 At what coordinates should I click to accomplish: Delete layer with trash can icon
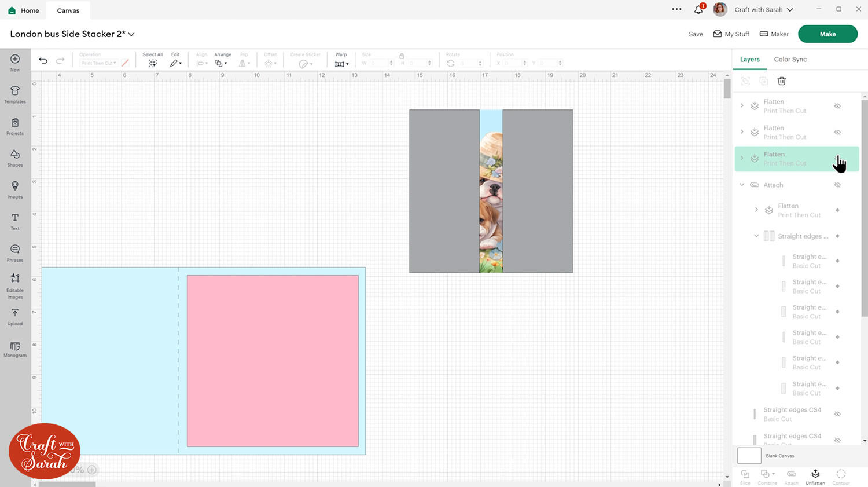pos(782,81)
